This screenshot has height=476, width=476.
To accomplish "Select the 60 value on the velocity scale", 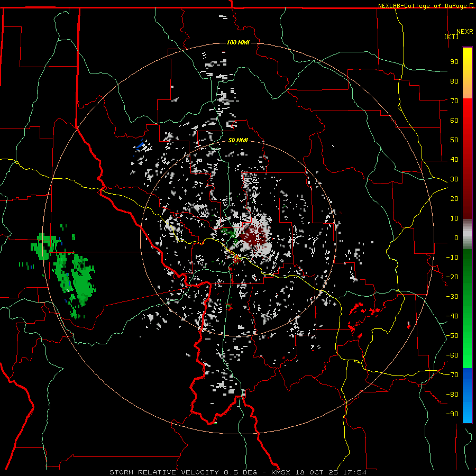I will (454, 120).
